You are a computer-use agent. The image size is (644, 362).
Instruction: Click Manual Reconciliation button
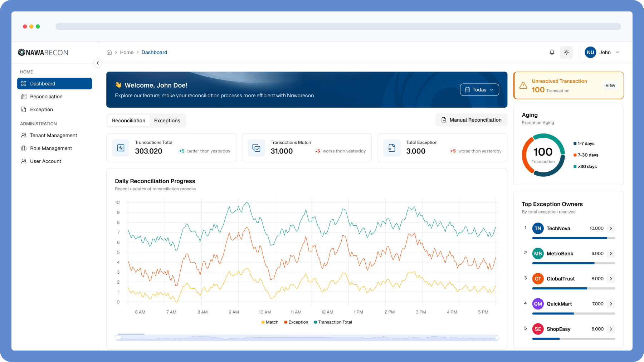click(471, 120)
